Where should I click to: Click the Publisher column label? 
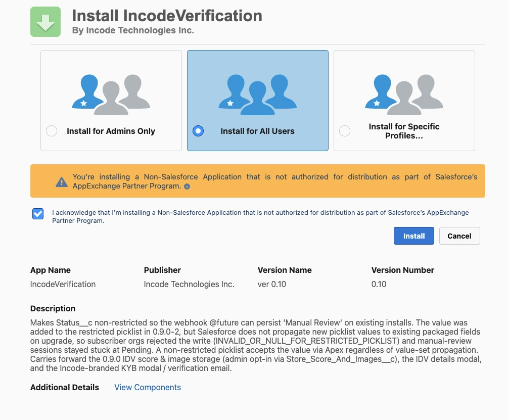(x=162, y=270)
